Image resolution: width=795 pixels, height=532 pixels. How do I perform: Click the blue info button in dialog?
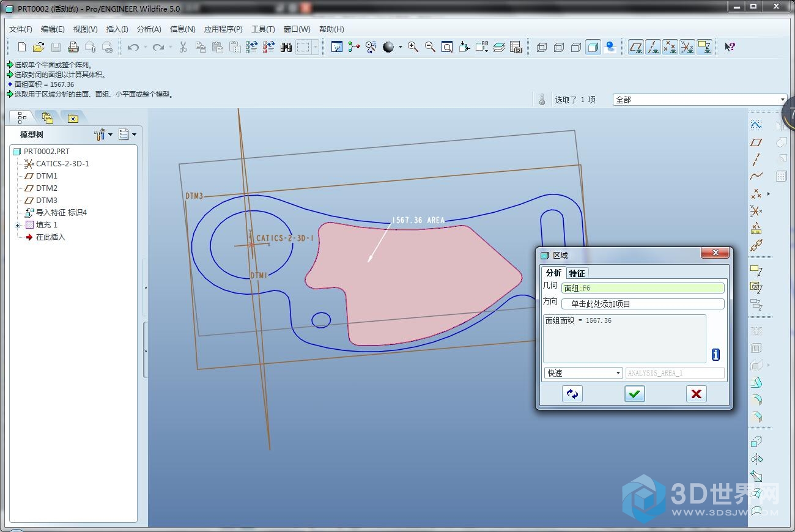coord(715,355)
